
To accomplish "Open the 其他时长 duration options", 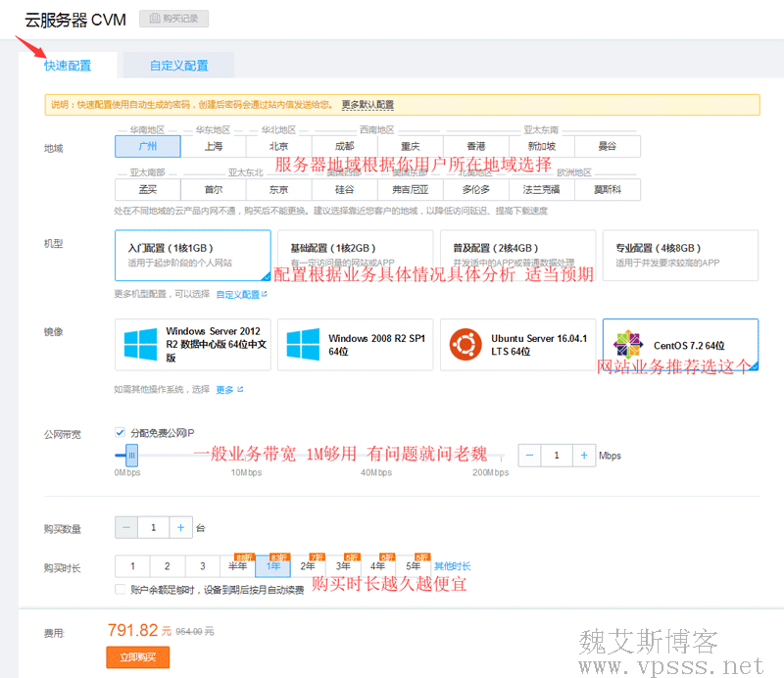I will point(452,566).
